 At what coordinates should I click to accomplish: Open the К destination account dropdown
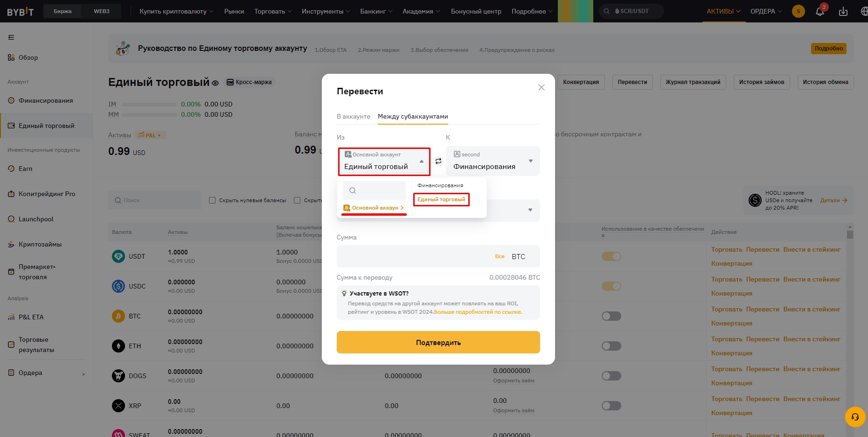tap(493, 161)
